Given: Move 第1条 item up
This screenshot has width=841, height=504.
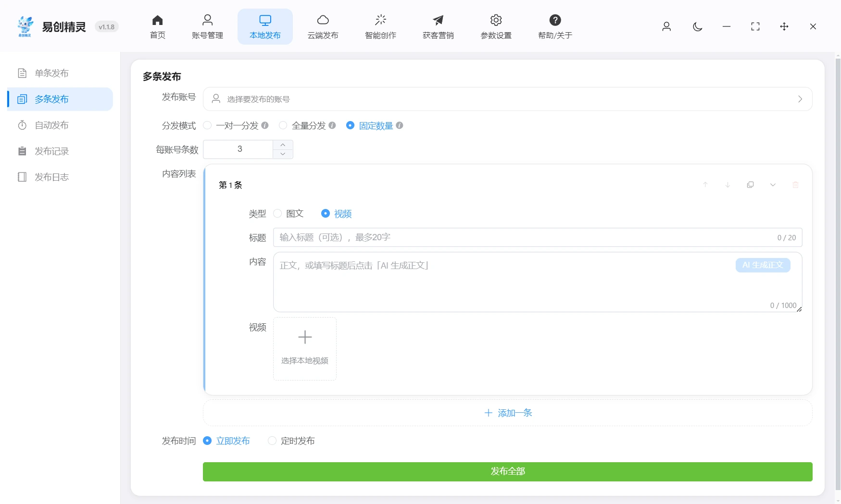Looking at the screenshot, I should 705,184.
